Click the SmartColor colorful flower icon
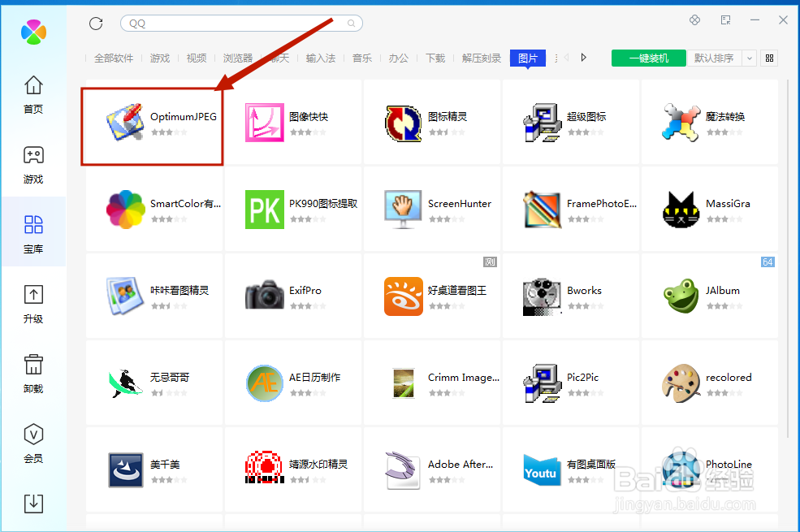 (126, 209)
